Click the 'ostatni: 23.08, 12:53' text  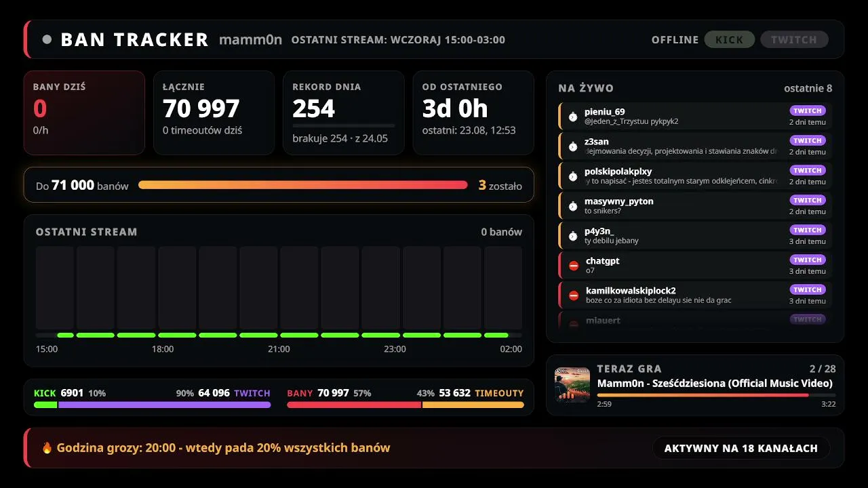[469, 130]
